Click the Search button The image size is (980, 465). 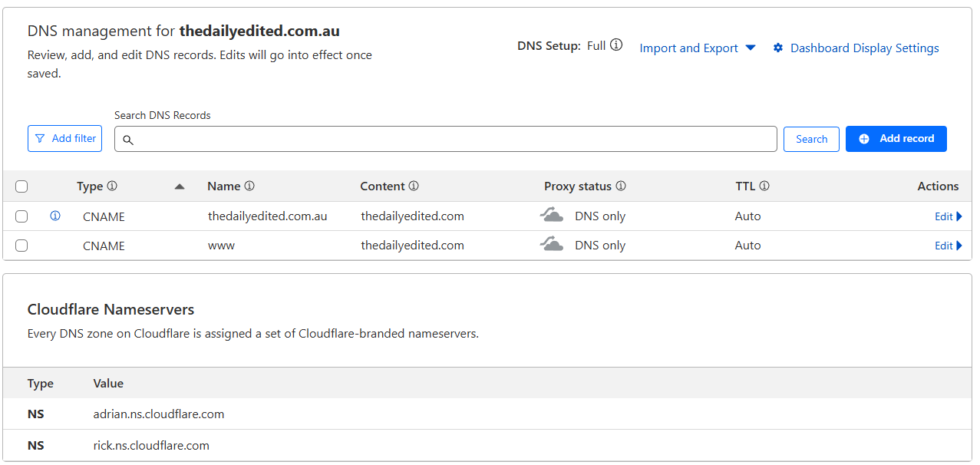pos(811,139)
